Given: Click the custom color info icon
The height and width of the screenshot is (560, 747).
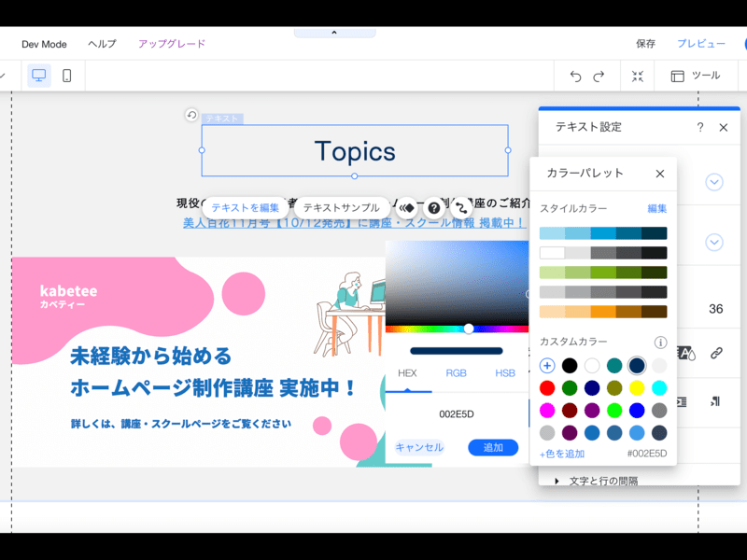Looking at the screenshot, I should point(660,343).
